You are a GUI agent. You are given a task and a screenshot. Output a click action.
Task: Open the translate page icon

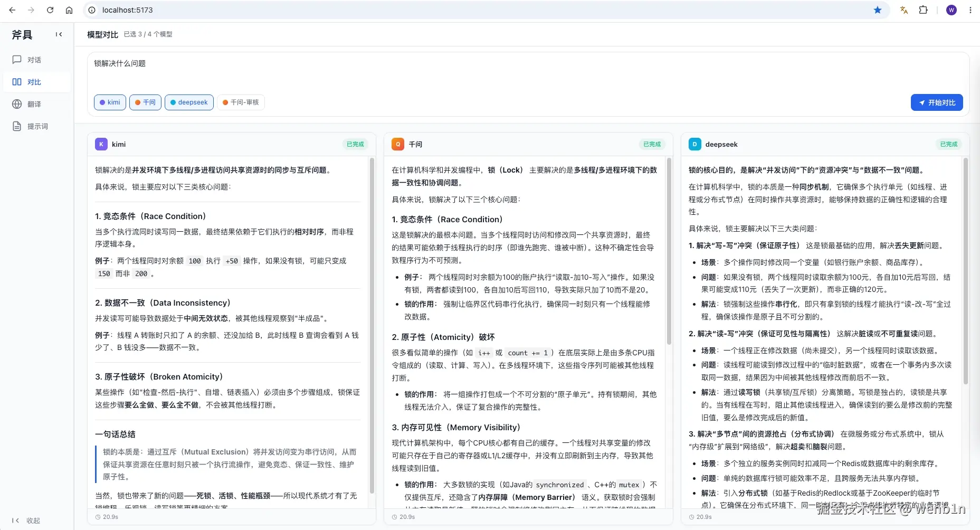[904, 10]
